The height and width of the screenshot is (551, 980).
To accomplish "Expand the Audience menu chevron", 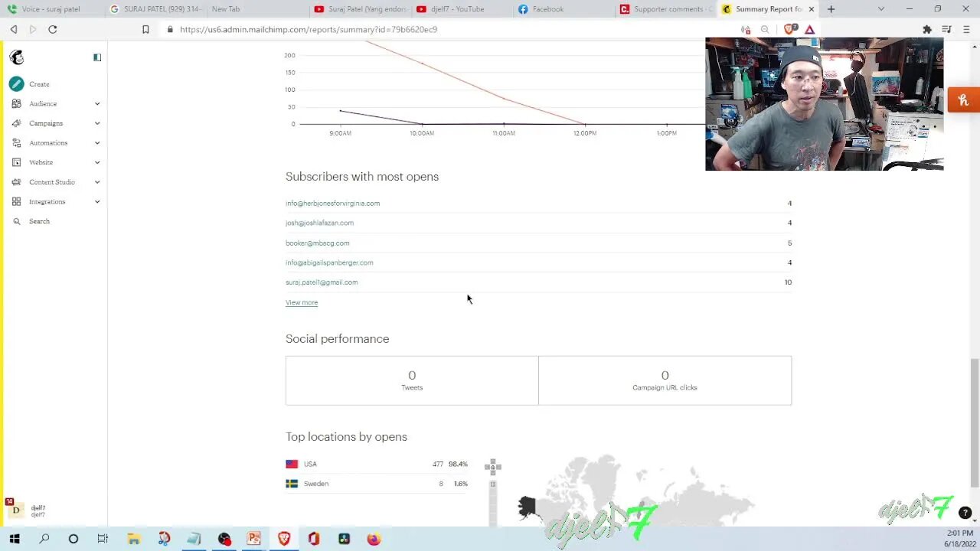I will (97, 104).
